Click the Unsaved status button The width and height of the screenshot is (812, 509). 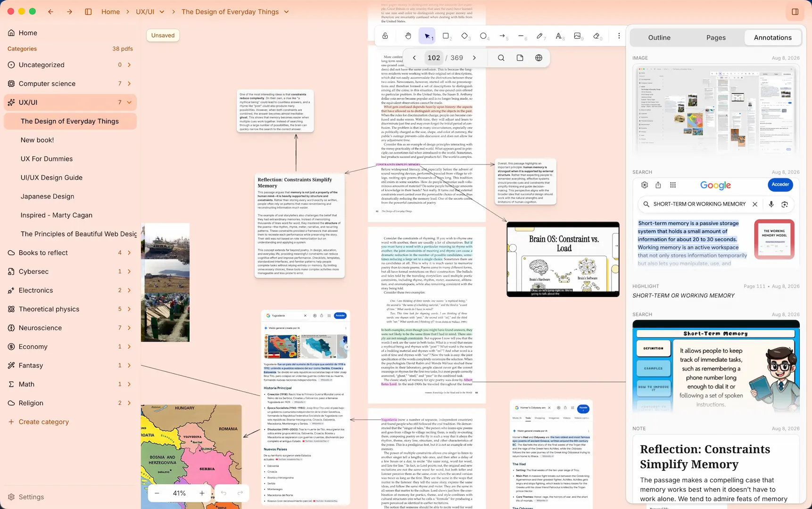click(163, 35)
